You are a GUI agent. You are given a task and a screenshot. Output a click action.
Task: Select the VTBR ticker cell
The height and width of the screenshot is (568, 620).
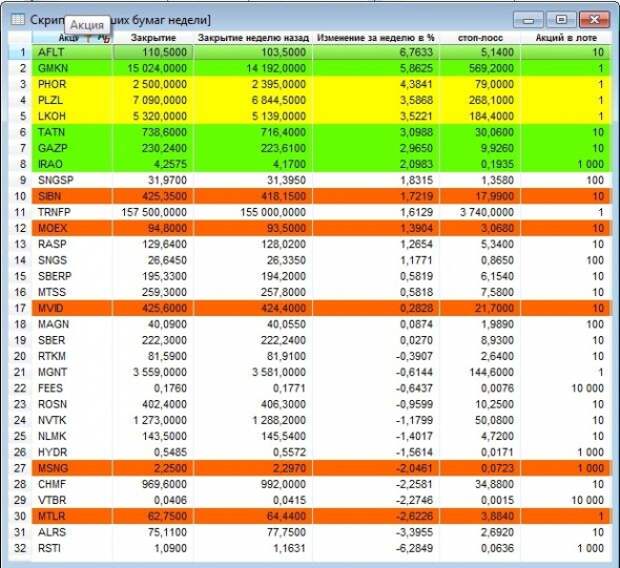click(72, 500)
